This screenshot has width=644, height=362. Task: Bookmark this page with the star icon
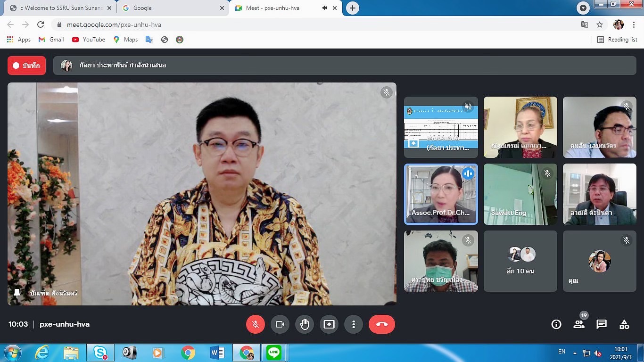coord(600,25)
